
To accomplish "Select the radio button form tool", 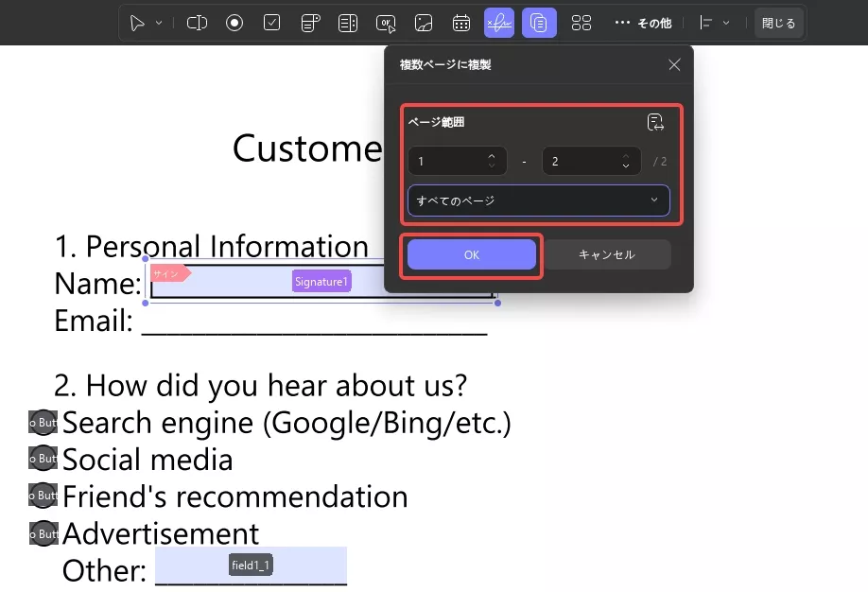I will (234, 24).
